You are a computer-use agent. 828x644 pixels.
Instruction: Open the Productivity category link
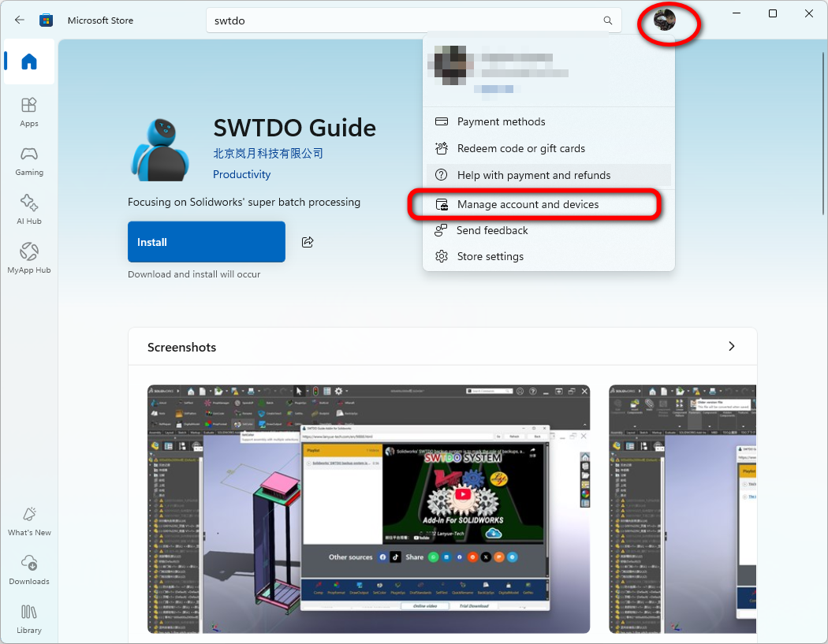coord(241,175)
